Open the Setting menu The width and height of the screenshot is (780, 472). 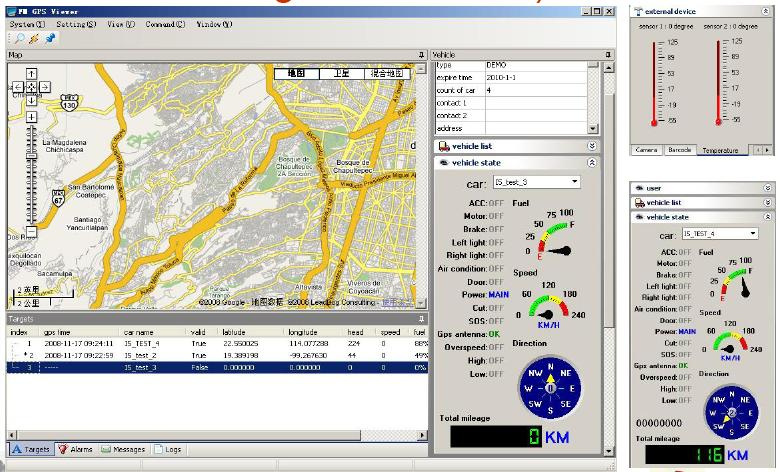point(76,24)
